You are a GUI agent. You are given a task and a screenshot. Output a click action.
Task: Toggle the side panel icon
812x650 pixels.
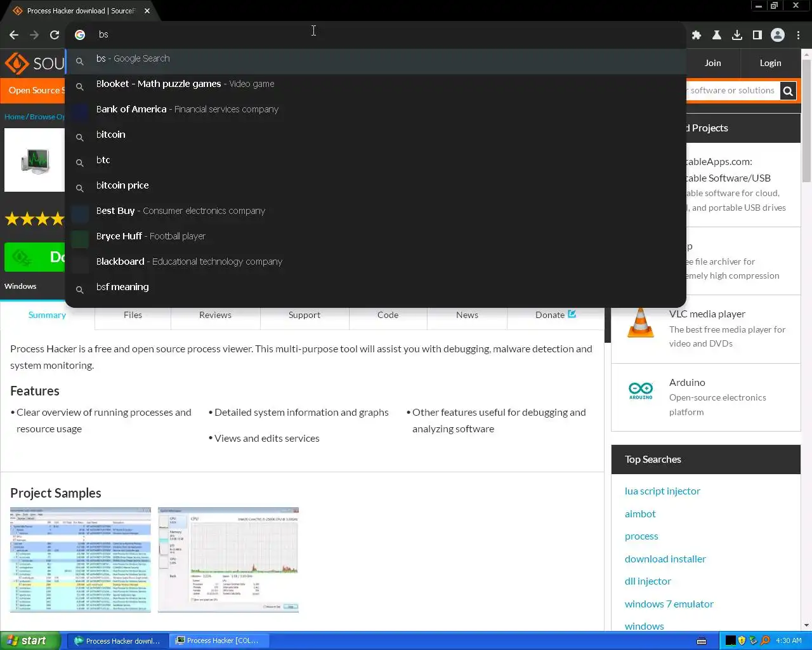757,35
